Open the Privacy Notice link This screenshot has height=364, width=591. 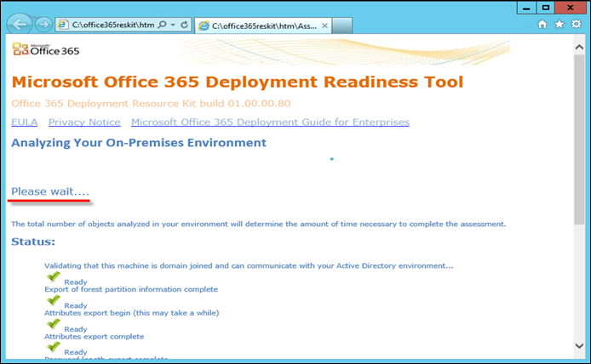(x=84, y=122)
